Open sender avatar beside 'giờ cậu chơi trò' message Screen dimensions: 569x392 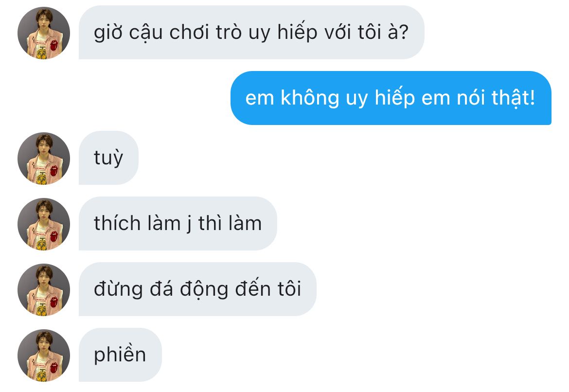click(x=44, y=33)
